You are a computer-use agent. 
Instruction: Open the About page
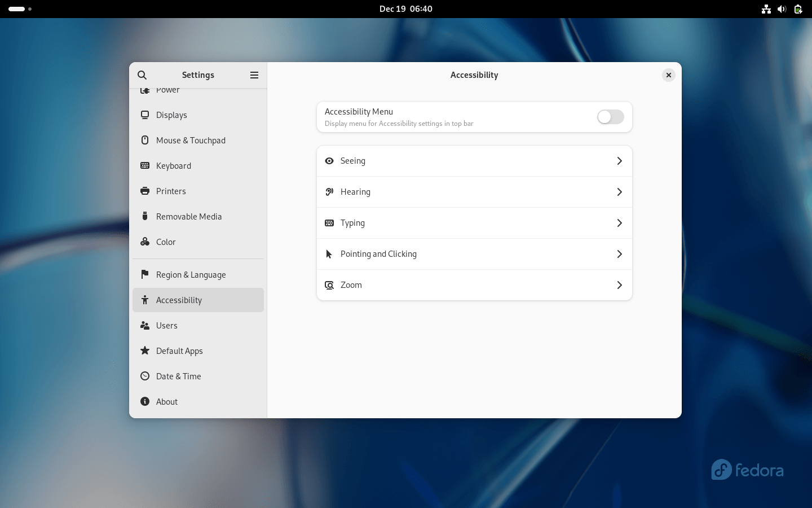click(x=167, y=401)
